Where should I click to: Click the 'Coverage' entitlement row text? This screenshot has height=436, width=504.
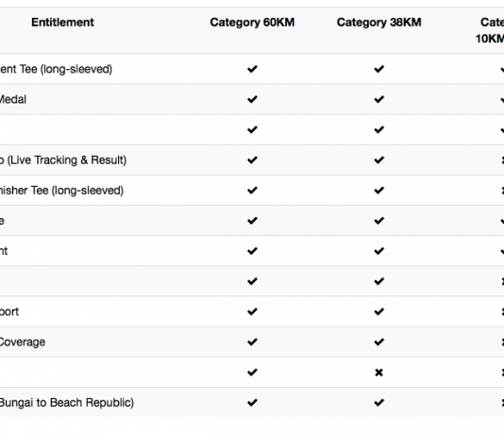[23, 342]
